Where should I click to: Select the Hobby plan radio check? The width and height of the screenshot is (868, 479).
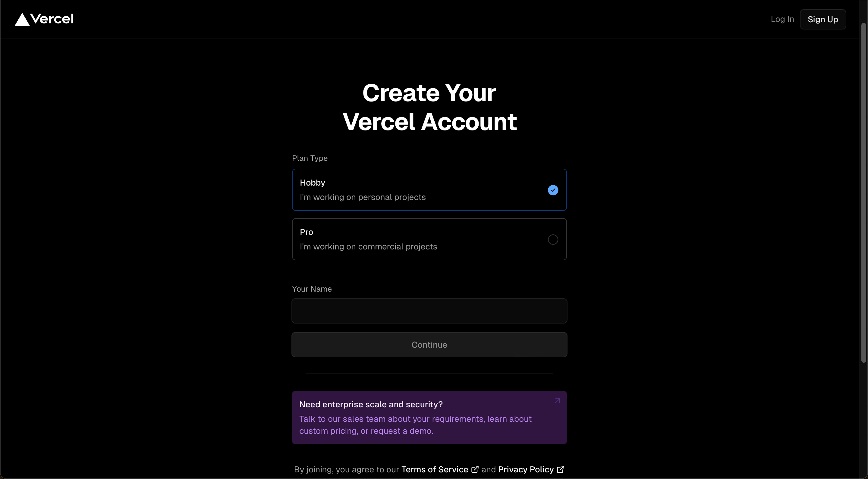[x=553, y=190]
